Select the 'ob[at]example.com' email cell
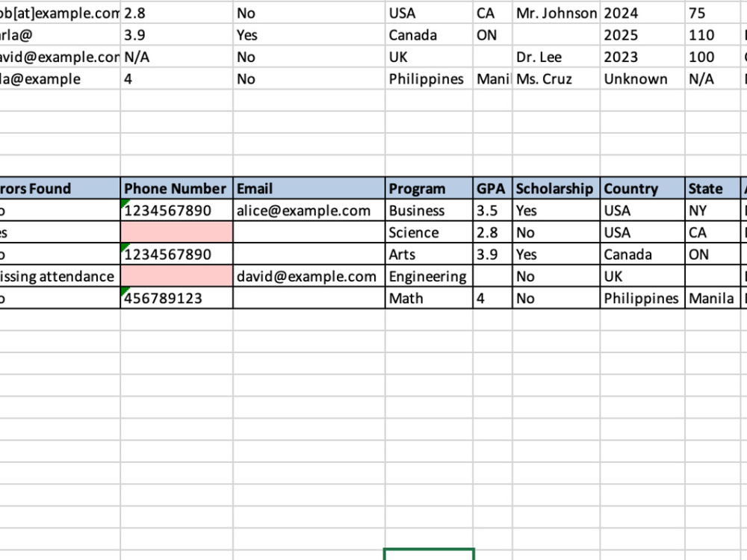Image resolution: width=747 pixels, height=560 pixels. (x=60, y=13)
